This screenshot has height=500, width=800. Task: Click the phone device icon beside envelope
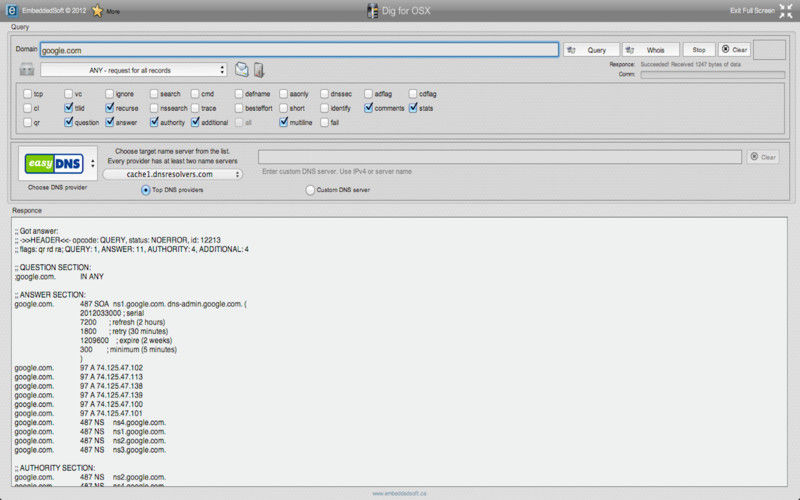pos(259,69)
